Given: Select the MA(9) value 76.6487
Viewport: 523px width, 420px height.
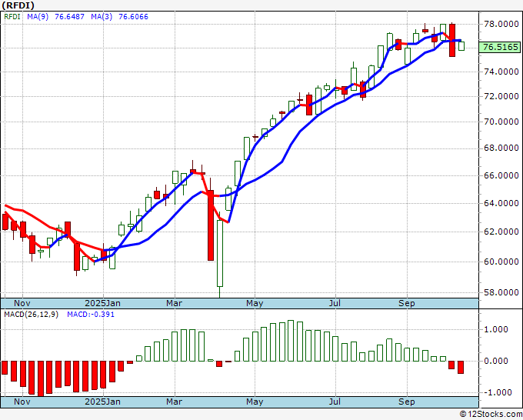Looking at the screenshot, I should [x=69, y=16].
